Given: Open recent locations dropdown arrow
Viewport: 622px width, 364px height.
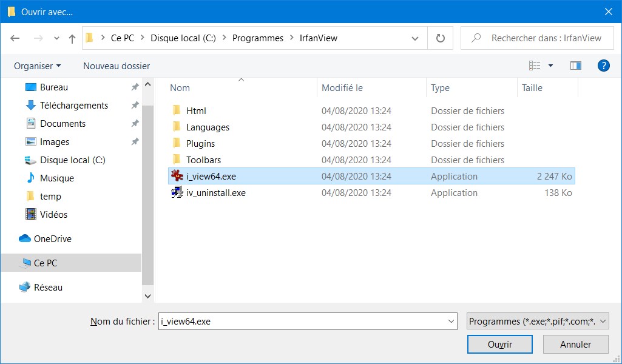Looking at the screenshot, I should [x=56, y=38].
